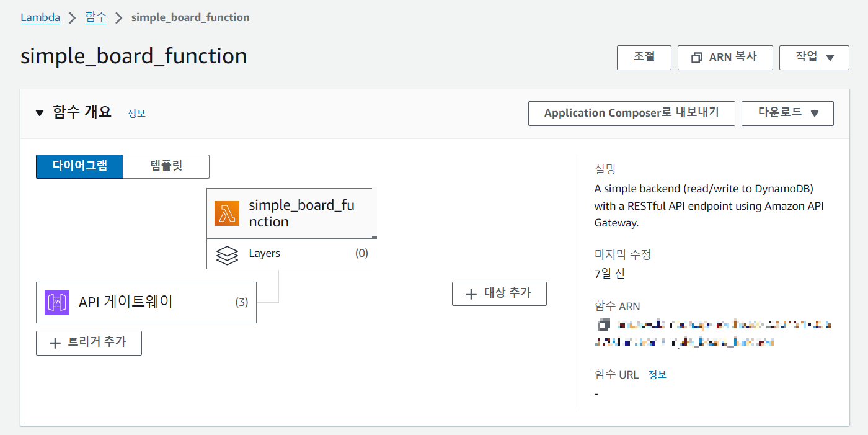Click the simple_board_function breadcrumb text
The width and height of the screenshot is (868, 435).
190,17
